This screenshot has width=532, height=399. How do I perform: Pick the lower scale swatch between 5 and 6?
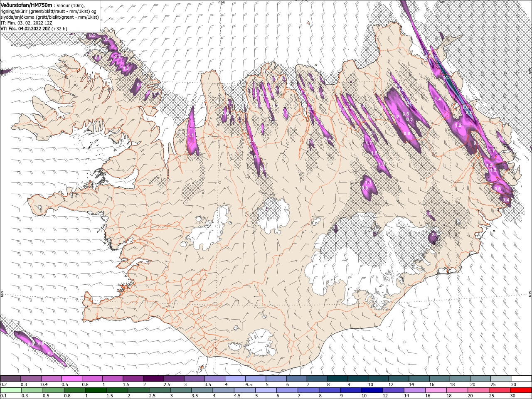point(265,390)
